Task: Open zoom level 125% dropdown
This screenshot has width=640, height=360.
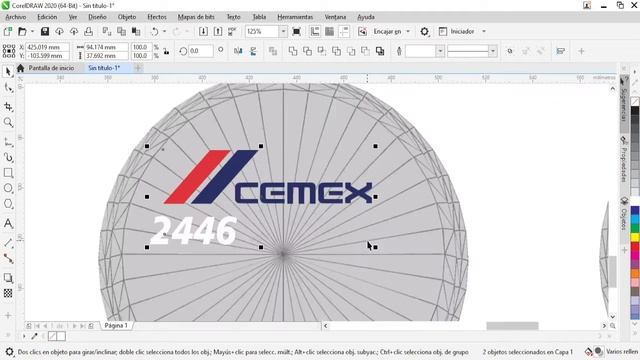Action: click(x=283, y=31)
